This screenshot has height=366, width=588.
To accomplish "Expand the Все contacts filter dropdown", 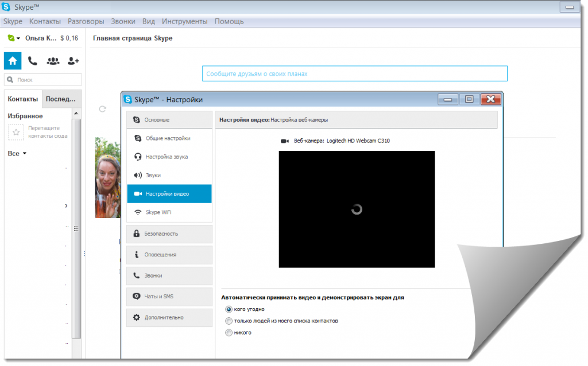I will click(17, 153).
